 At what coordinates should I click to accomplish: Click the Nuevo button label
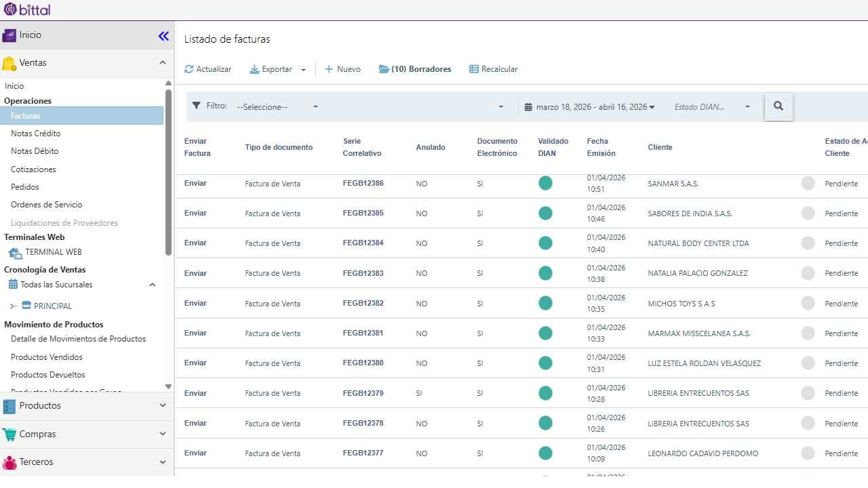click(349, 69)
